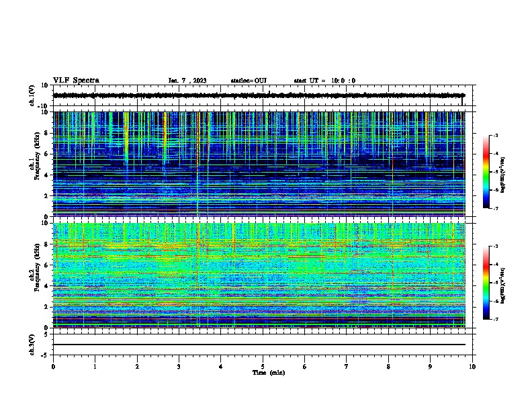
Task: Click the "ch.1(V)" waveform axis label
Action: coord(32,95)
